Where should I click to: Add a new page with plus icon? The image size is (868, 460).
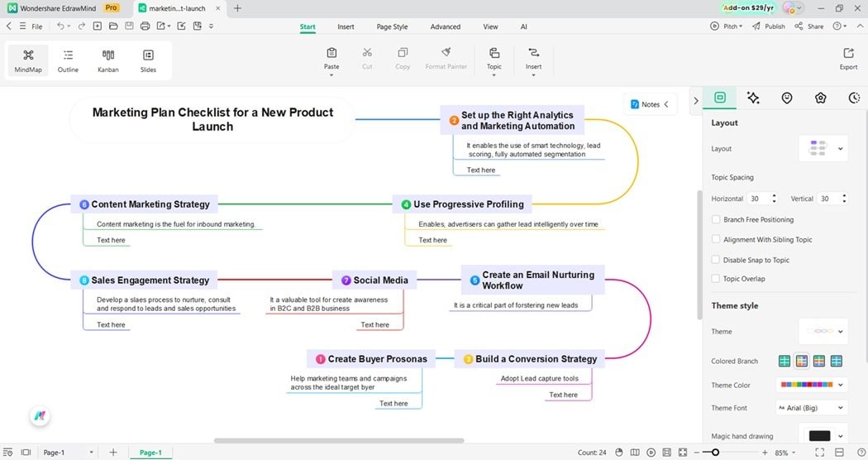(113, 453)
